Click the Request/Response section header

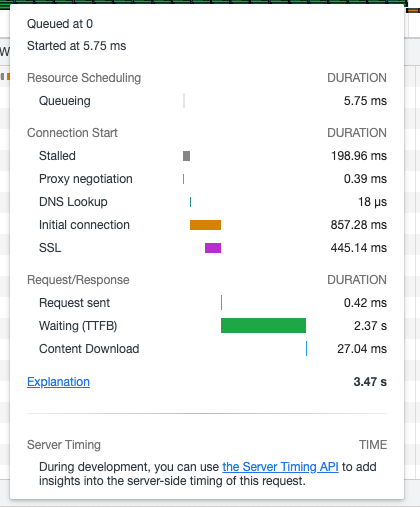click(78, 280)
